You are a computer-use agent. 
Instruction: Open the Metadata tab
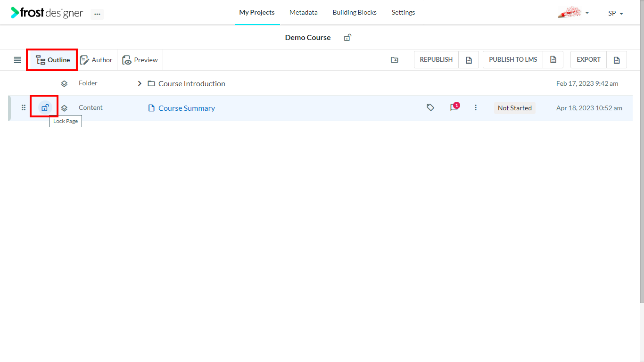304,12
